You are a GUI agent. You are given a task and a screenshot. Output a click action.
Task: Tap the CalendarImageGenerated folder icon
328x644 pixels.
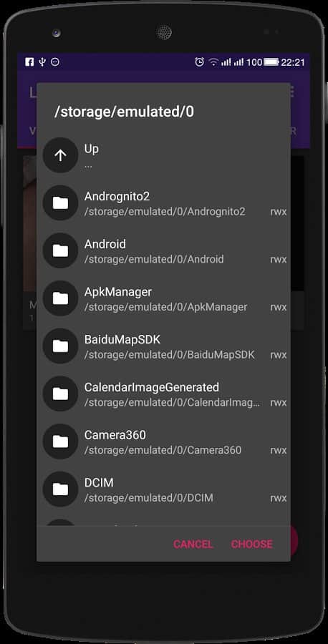pos(60,394)
